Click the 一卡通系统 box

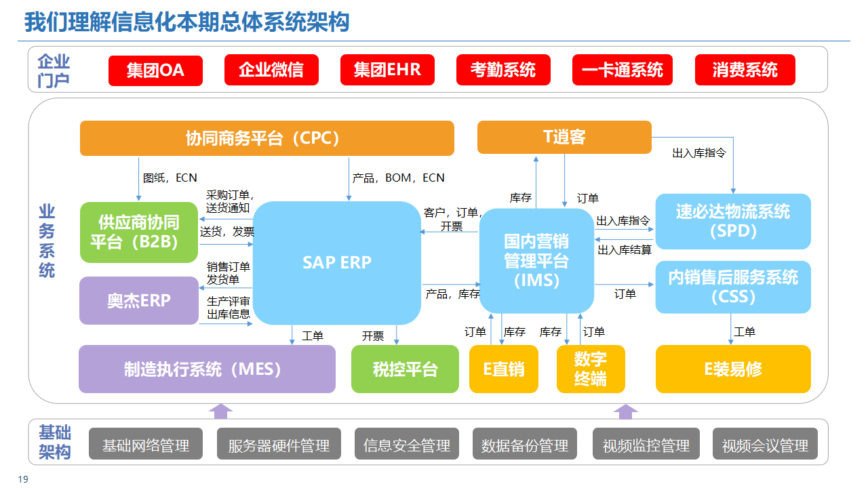(623, 70)
